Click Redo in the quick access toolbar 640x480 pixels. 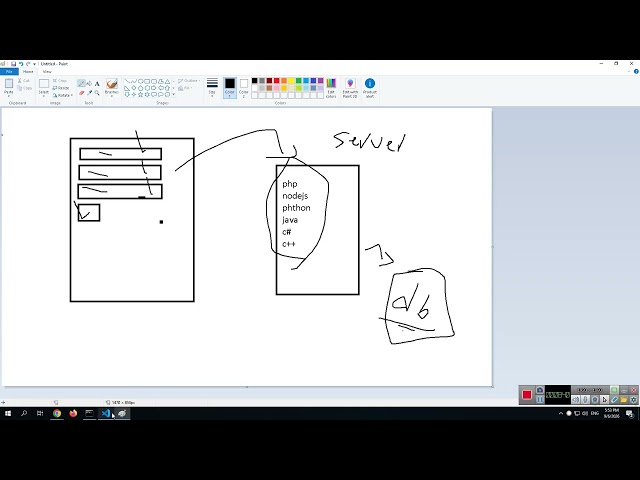point(28,64)
